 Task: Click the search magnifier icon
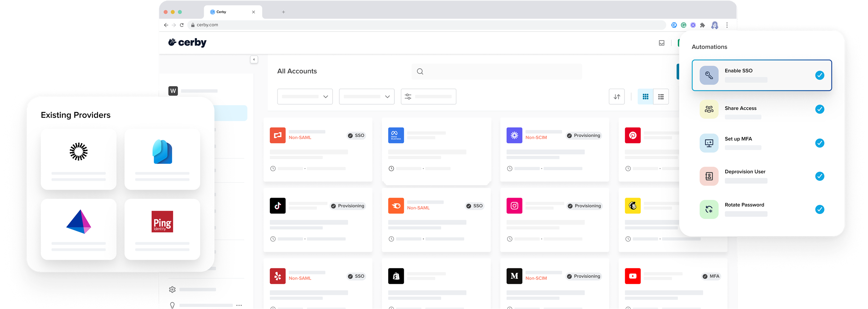click(x=420, y=71)
